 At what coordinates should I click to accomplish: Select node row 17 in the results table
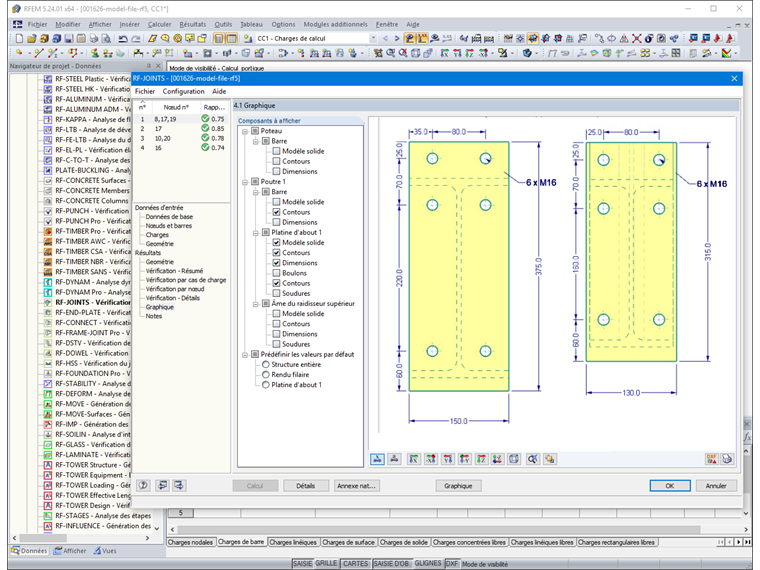pos(160,129)
